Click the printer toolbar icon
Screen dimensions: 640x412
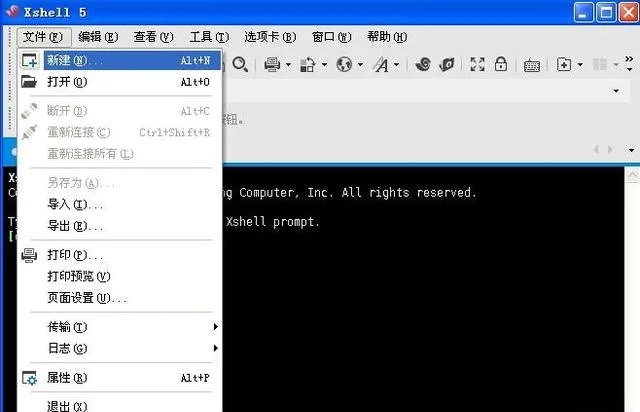click(272, 64)
